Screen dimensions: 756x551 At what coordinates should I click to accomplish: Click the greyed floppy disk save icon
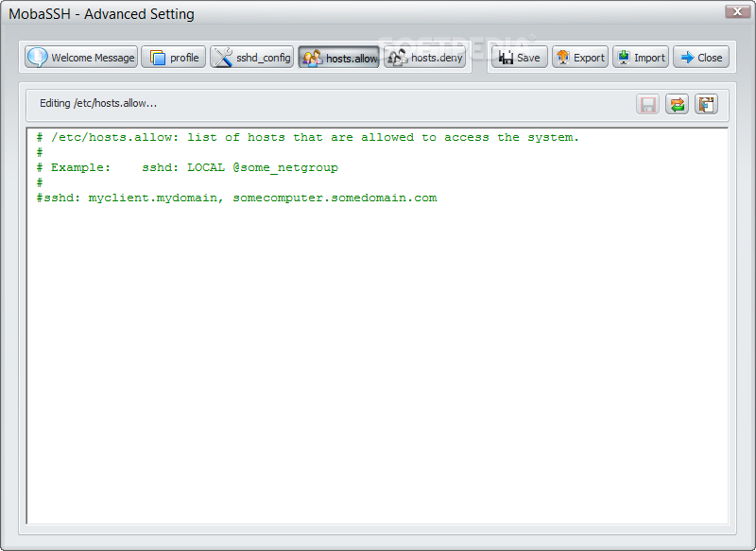(x=647, y=104)
